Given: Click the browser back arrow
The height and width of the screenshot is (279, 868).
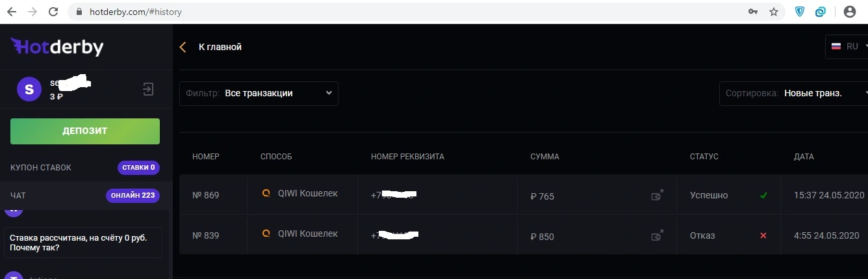Looking at the screenshot, I should pos(11,12).
